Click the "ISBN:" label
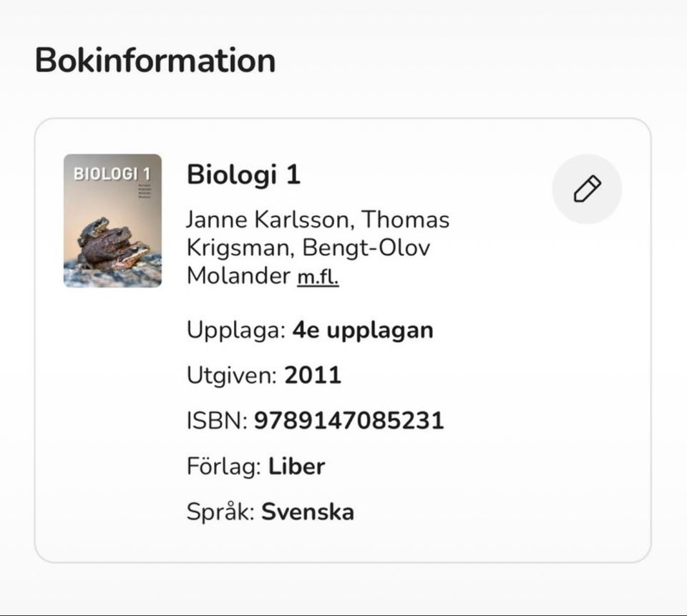Image resolution: width=687 pixels, height=616 pixels. [217, 421]
